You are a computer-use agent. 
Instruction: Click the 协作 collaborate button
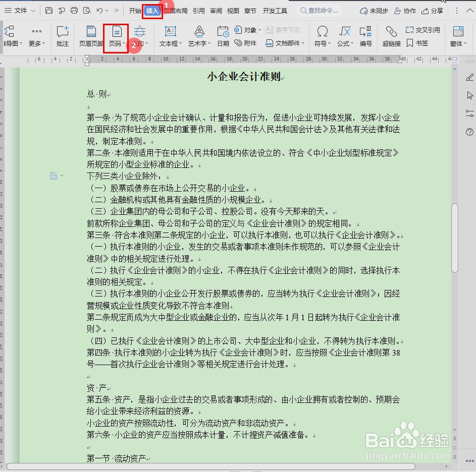(x=405, y=11)
